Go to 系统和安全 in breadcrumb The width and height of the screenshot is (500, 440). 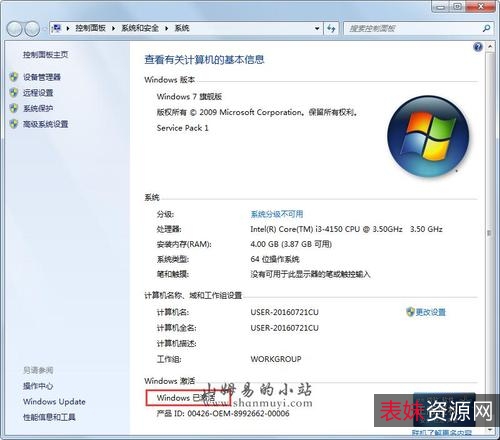140,28
